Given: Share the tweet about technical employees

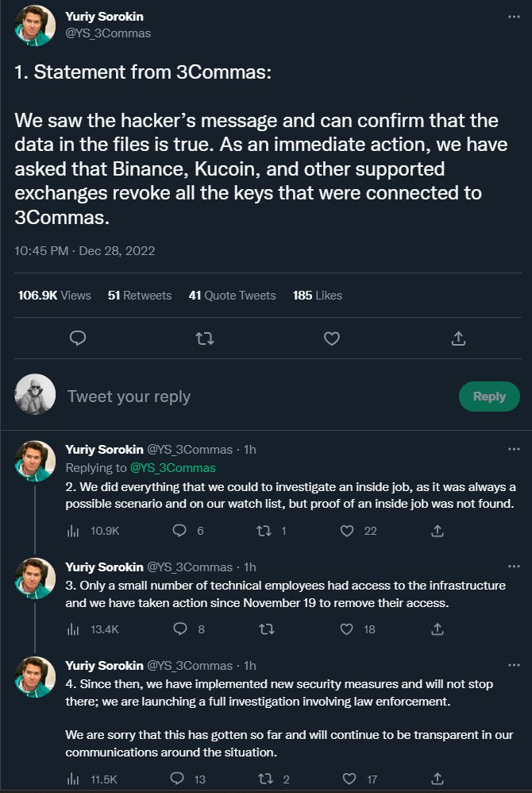Looking at the screenshot, I should click(437, 629).
